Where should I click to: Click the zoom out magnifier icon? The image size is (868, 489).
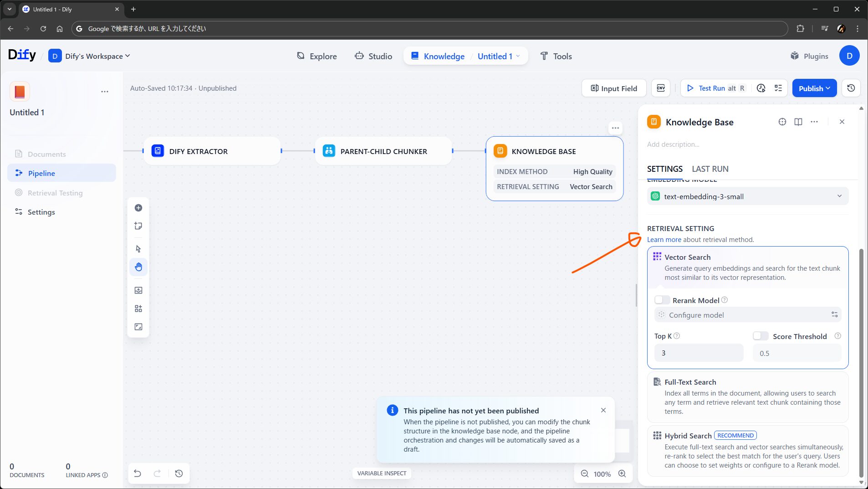pyautogui.click(x=584, y=474)
